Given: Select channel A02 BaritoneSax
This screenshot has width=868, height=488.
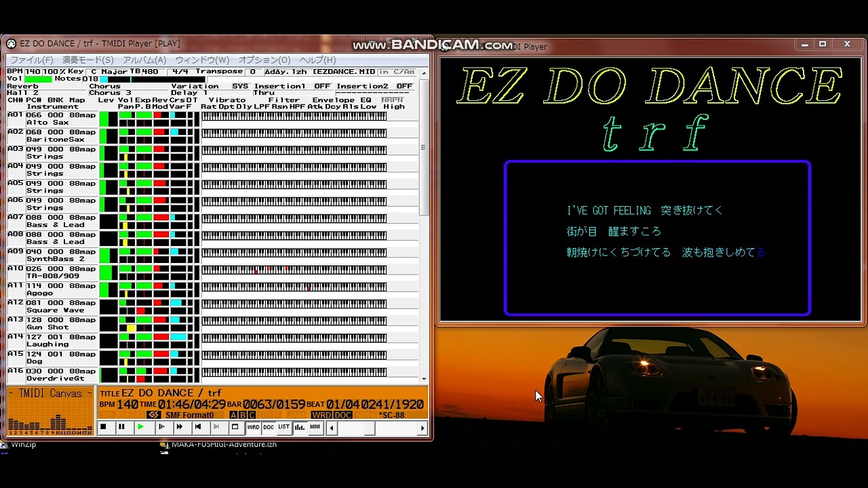Looking at the screenshot, I should [52, 136].
